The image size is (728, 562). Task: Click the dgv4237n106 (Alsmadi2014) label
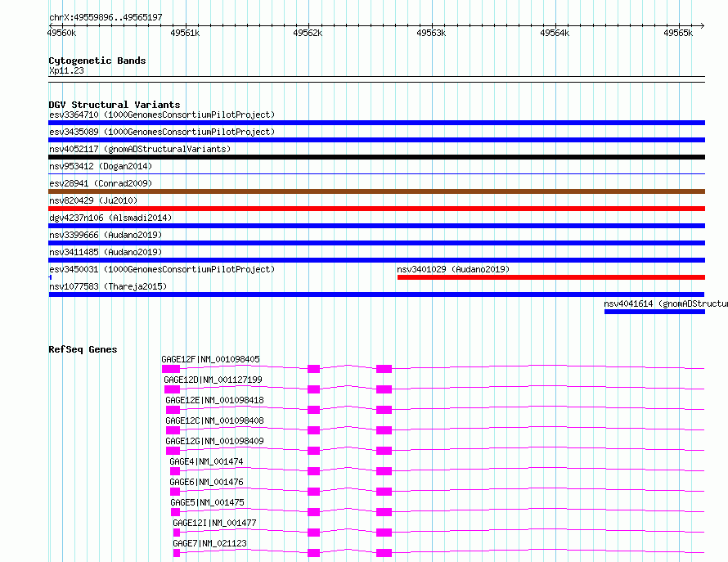[x=110, y=218]
